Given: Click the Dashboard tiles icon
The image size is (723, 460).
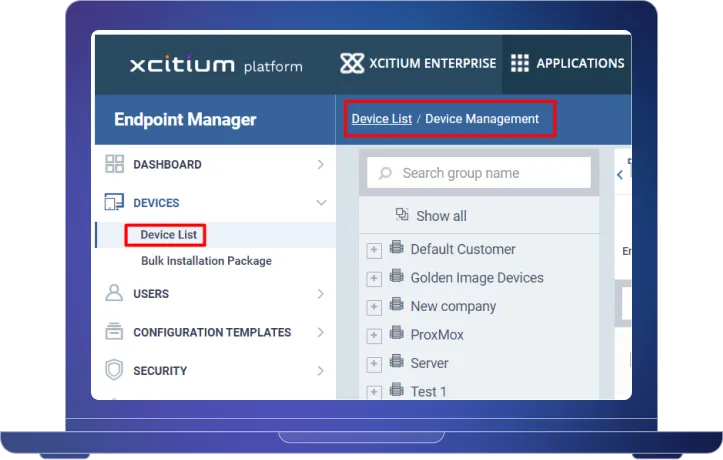Looking at the screenshot, I should tap(115, 164).
